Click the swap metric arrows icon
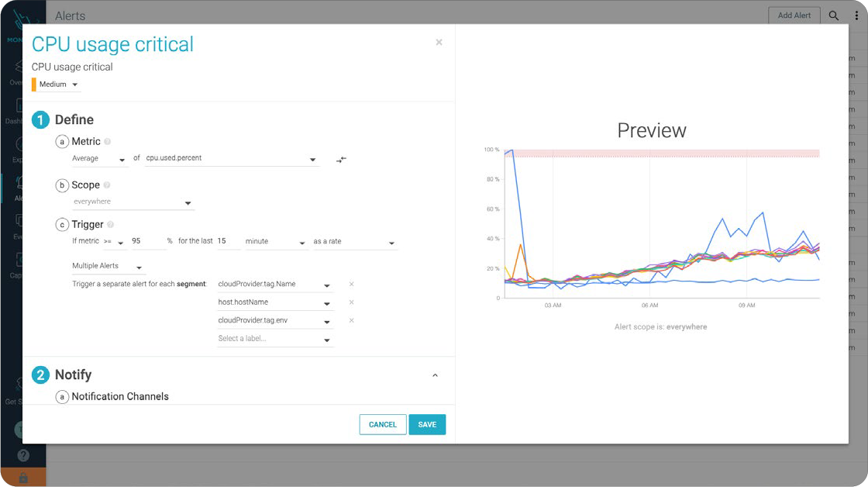868x487 pixels. coord(341,159)
